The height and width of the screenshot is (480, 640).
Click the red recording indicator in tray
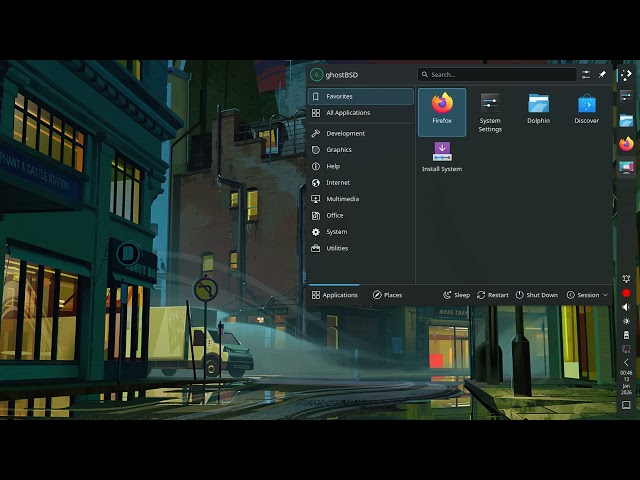(626, 293)
